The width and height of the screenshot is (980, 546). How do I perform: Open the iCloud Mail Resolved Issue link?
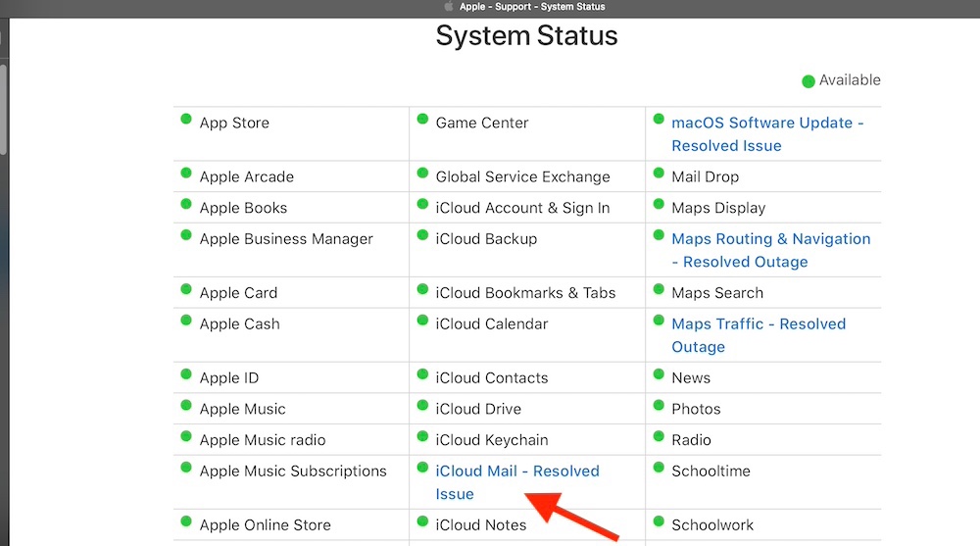tap(516, 482)
